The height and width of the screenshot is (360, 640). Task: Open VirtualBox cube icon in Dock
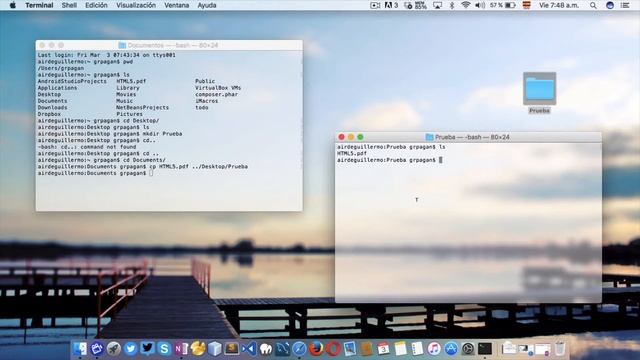[215, 349]
